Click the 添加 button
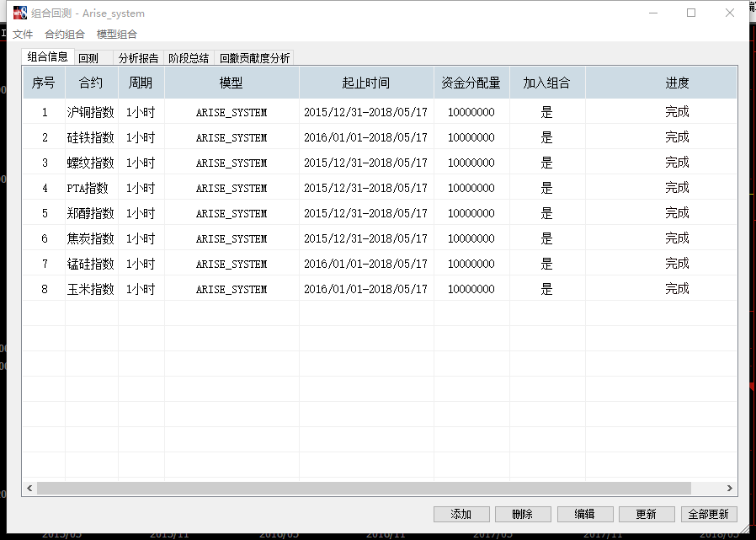Image resolution: width=756 pixels, height=540 pixels. coord(461,514)
